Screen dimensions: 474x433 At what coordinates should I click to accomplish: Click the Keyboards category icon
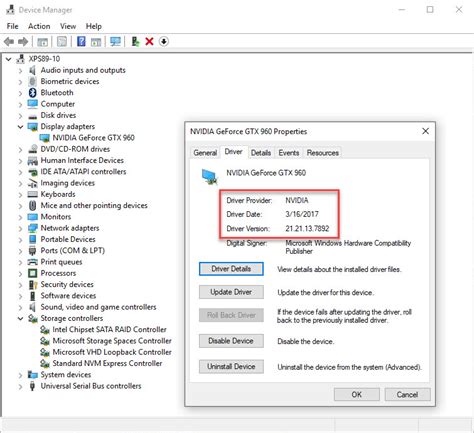click(x=32, y=194)
